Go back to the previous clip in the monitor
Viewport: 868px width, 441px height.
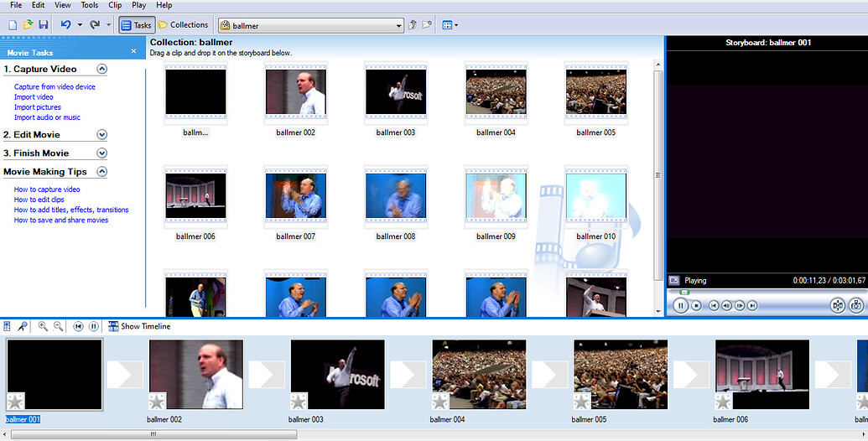click(714, 305)
